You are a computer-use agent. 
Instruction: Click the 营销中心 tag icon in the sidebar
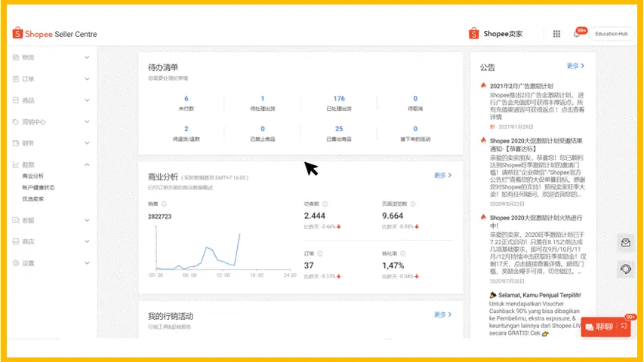(x=16, y=122)
